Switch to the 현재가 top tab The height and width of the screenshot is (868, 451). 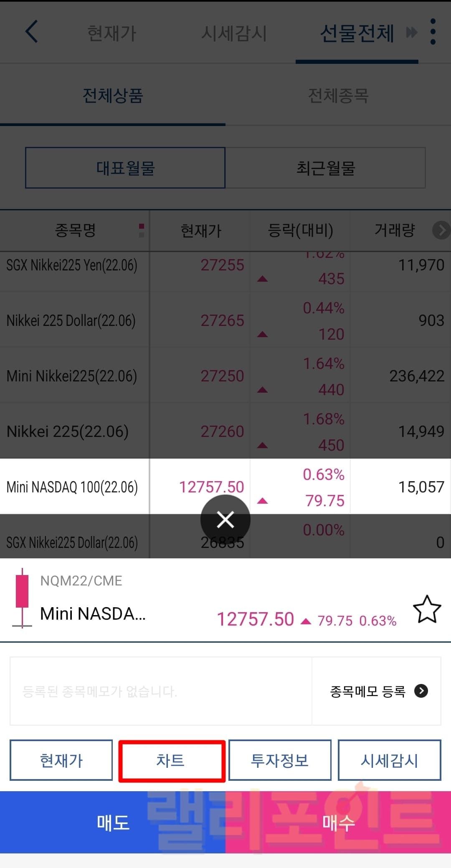click(112, 33)
